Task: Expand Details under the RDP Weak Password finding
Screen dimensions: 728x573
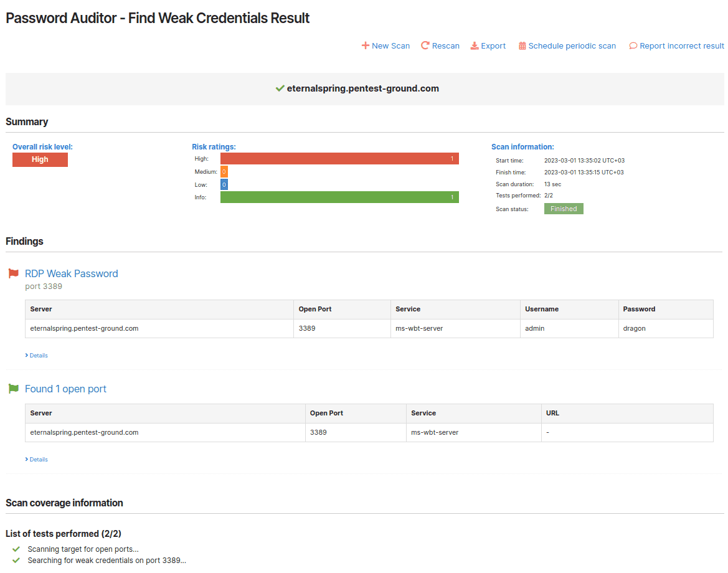Action: pyautogui.click(x=36, y=355)
